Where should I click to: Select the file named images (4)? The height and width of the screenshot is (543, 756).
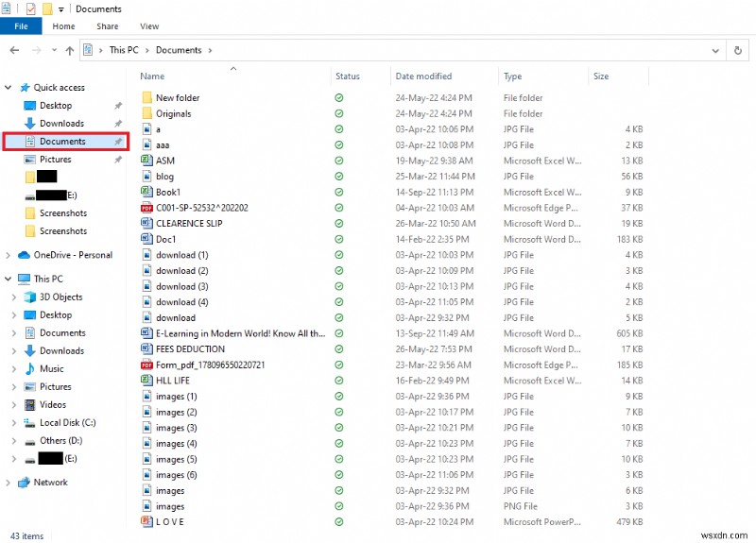pyautogui.click(x=177, y=443)
